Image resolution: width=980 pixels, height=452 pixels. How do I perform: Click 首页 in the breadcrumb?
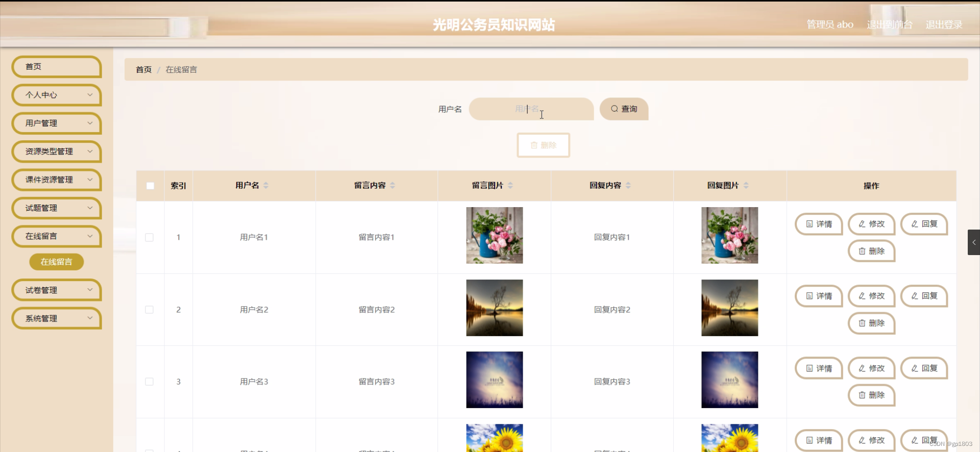(144, 69)
